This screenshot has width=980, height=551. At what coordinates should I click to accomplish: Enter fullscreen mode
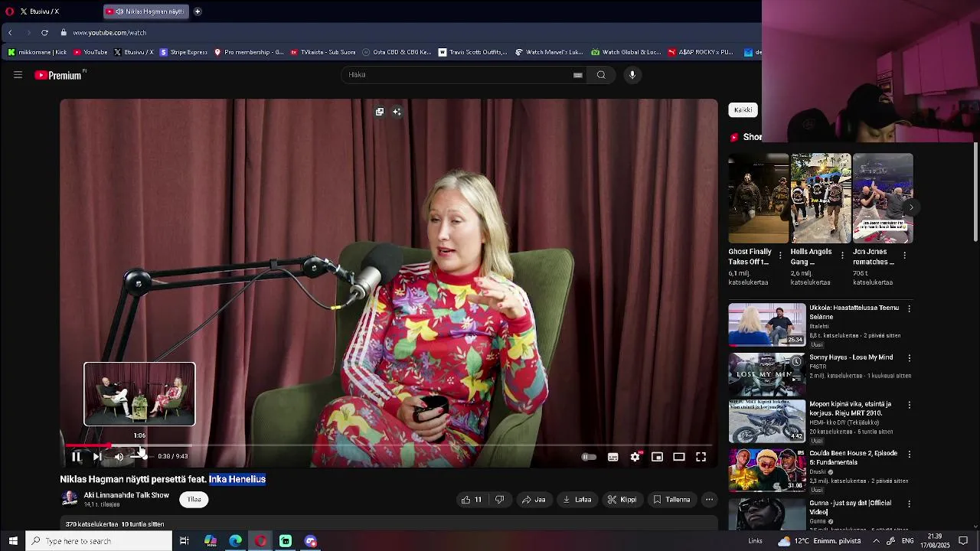coord(701,457)
